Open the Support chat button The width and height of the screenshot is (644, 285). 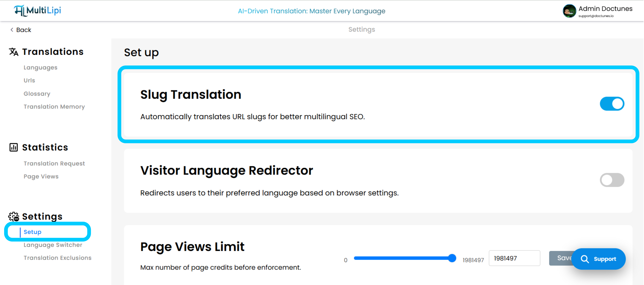599,259
